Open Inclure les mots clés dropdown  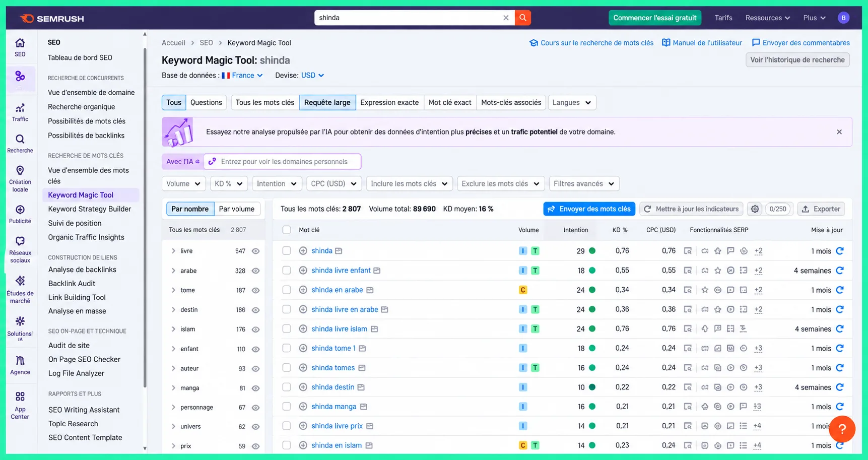coord(410,184)
